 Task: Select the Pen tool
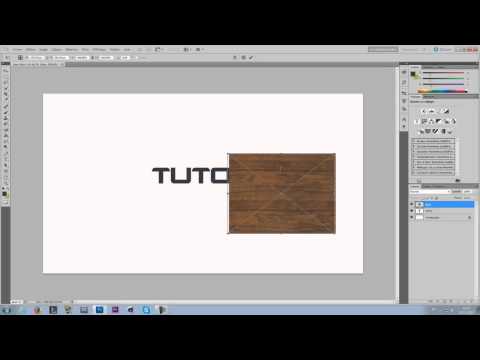pos(6,153)
